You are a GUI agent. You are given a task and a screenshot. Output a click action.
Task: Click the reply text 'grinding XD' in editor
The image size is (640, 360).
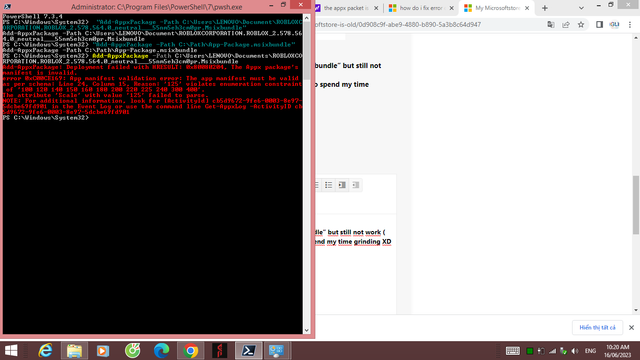click(372, 242)
